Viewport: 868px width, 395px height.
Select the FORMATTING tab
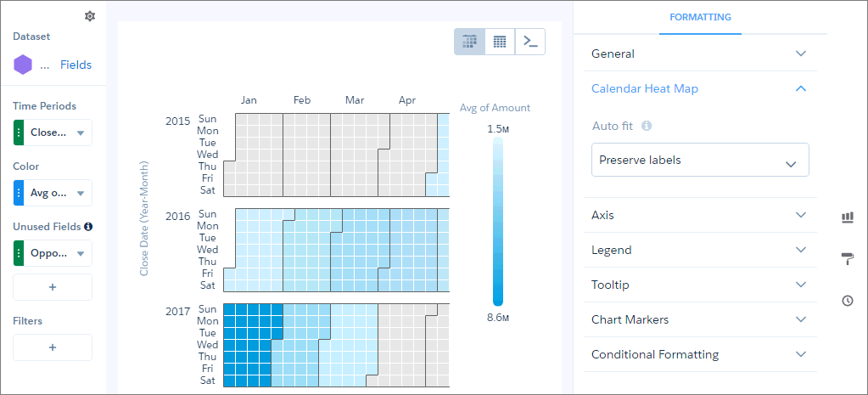(700, 17)
